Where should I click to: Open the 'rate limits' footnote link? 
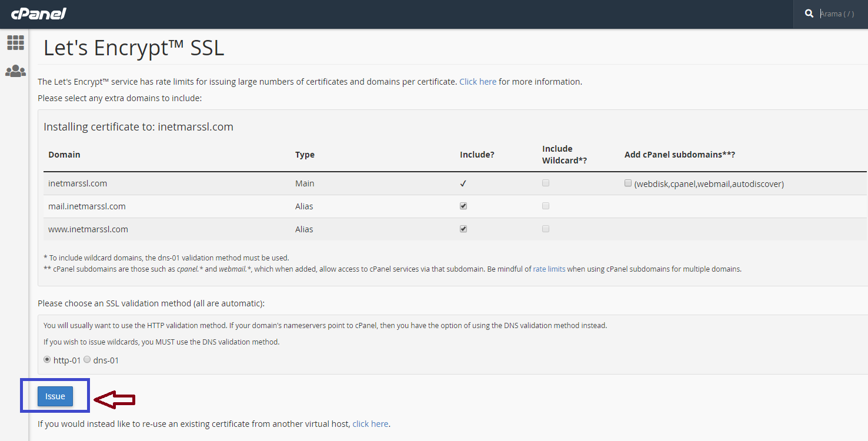click(549, 269)
